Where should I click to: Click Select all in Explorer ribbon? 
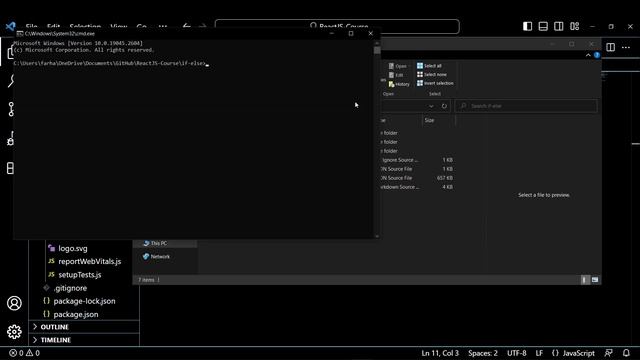click(x=429, y=66)
